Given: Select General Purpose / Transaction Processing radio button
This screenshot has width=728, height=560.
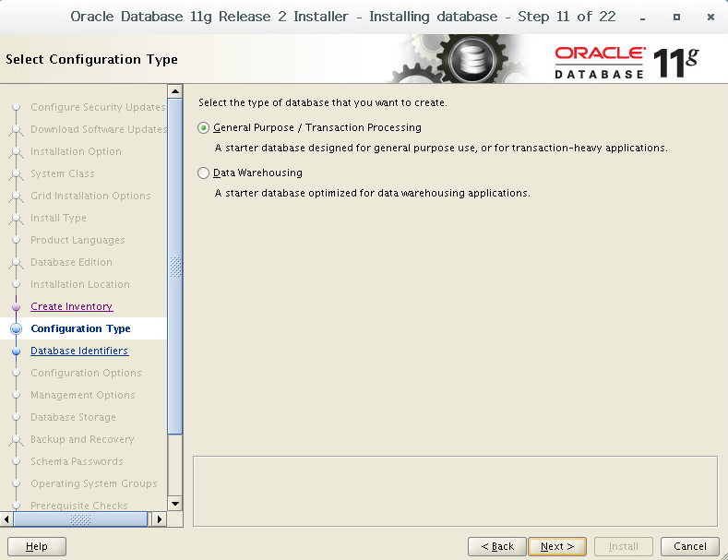Looking at the screenshot, I should tap(203, 127).
